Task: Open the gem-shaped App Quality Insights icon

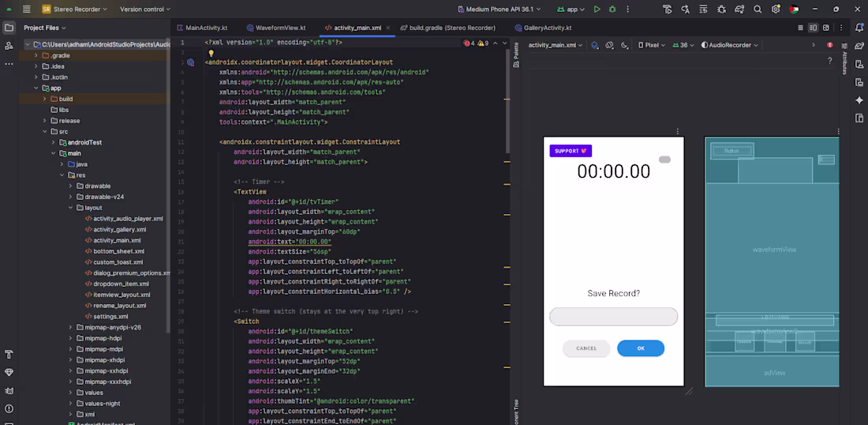Action: tap(9, 372)
